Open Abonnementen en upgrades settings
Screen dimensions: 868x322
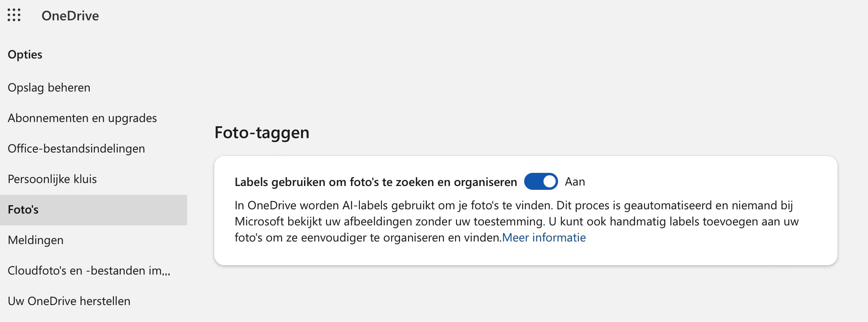point(82,118)
